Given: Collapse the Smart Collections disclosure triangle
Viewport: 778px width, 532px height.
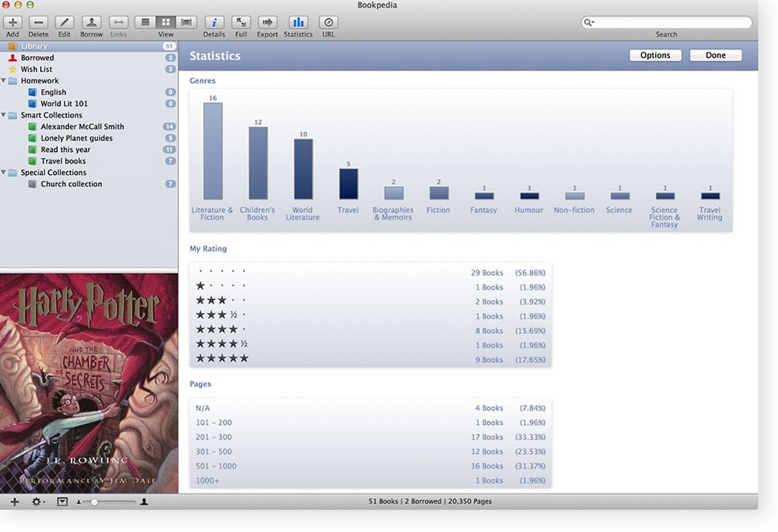Looking at the screenshot, I should (x=4, y=115).
